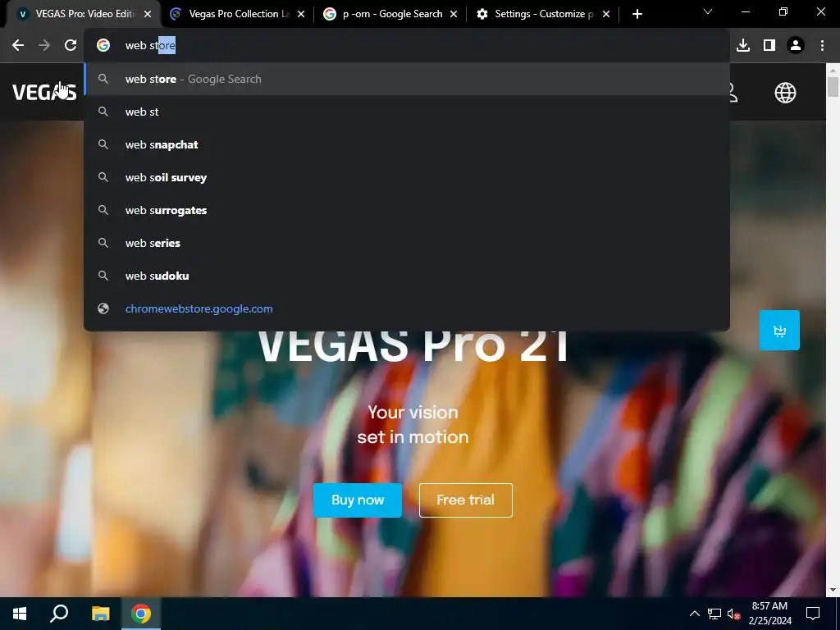Viewport: 840px width, 630px height.
Task: Pick the 'web surrogates' suggestion
Action: point(407,210)
